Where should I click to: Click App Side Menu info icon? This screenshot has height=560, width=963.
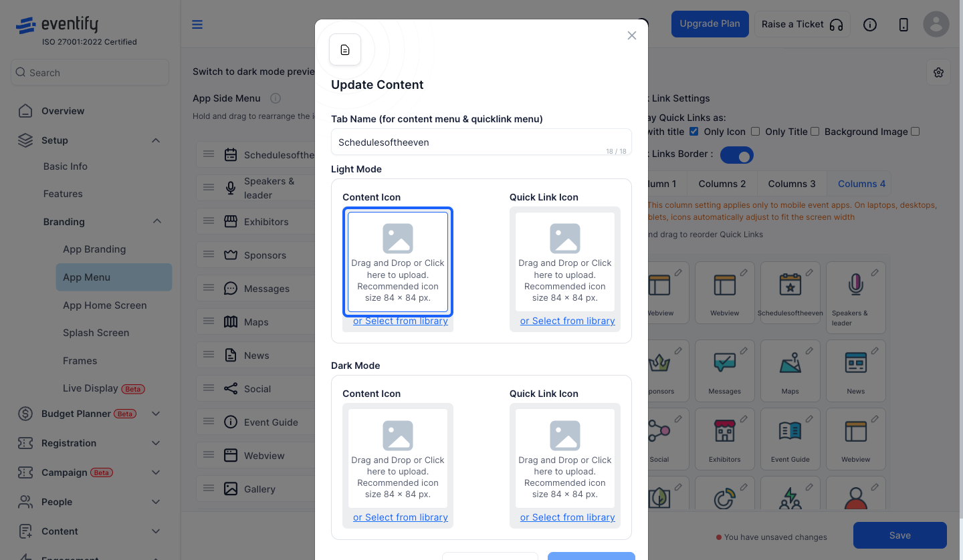[276, 98]
